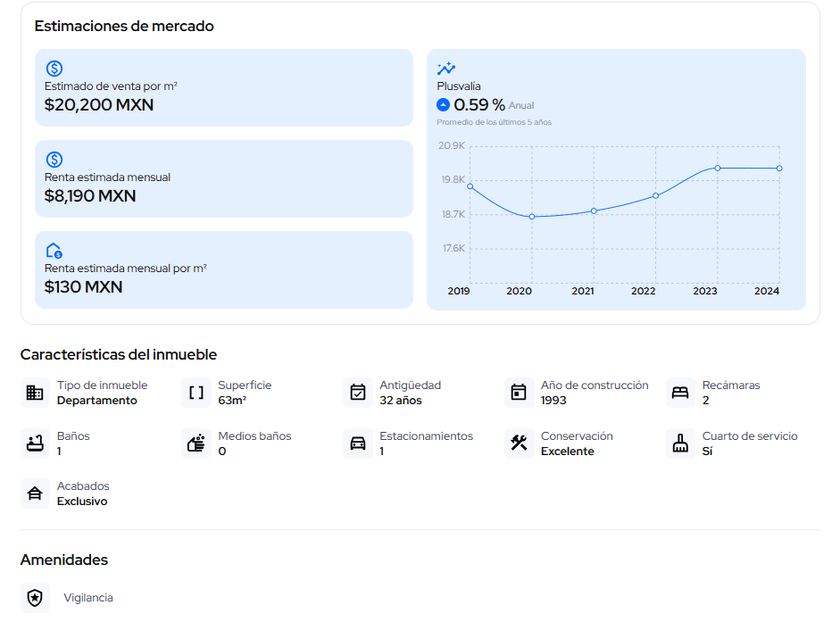The width and height of the screenshot is (840, 630).
Task: Click the building icon for Tipo de inmueble
Action: [x=35, y=393]
